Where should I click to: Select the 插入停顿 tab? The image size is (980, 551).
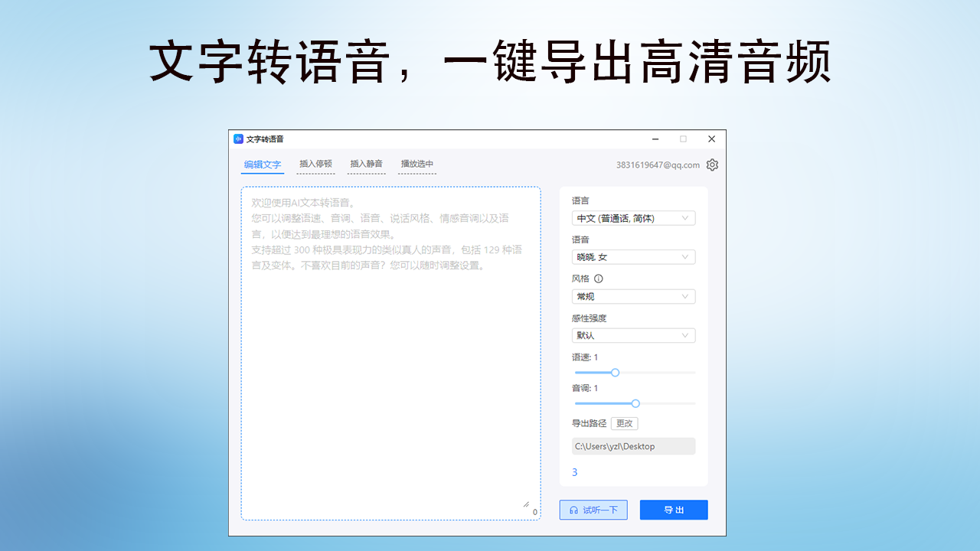click(315, 164)
